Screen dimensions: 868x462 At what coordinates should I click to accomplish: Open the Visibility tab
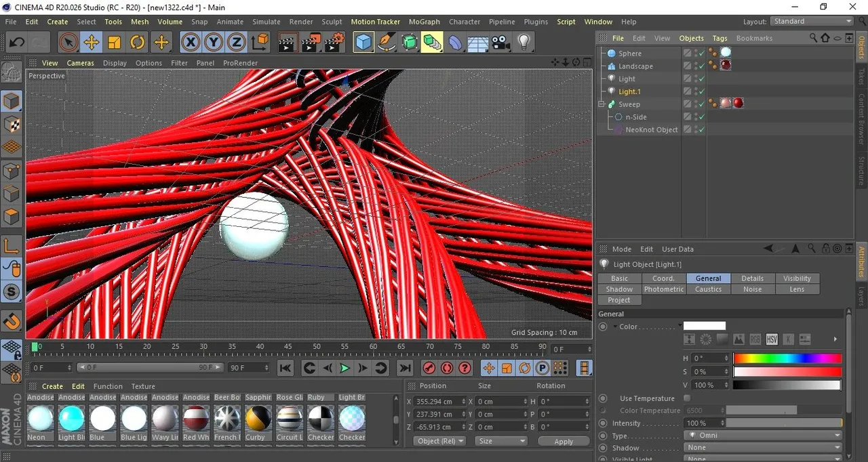click(797, 278)
